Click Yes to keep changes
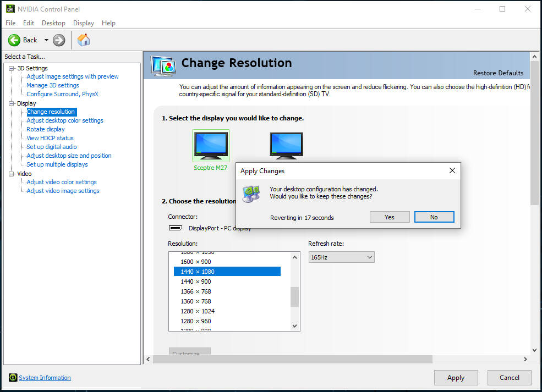The image size is (542, 392). tap(390, 217)
